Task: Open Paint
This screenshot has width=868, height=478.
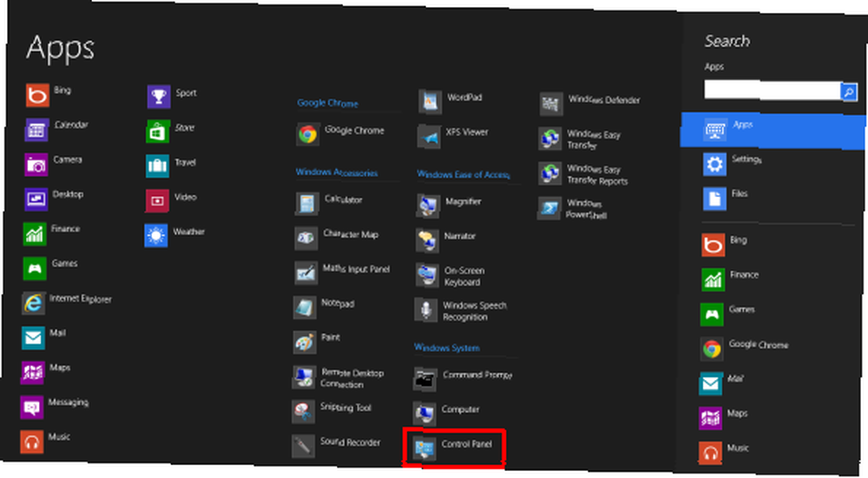Action: (317, 341)
